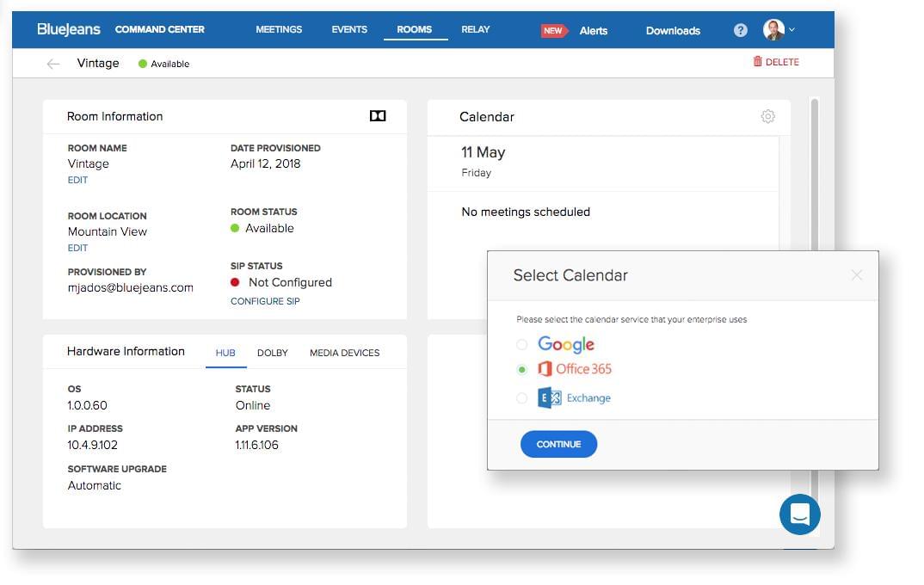Click EDIT under Room Name
Image resolution: width=924 pixels, height=585 pixels.
(x=77, y=181)
